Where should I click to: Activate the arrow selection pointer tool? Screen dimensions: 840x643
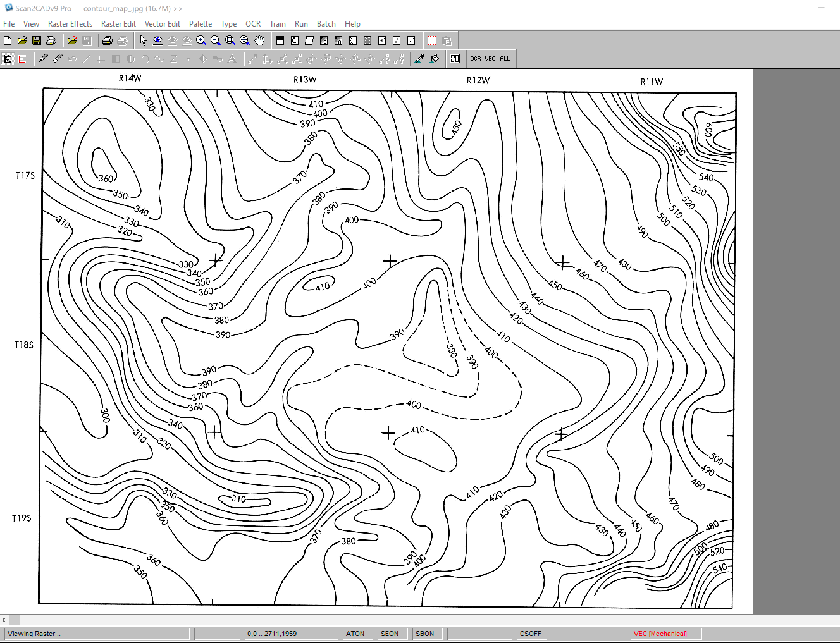tap(142, 40)
